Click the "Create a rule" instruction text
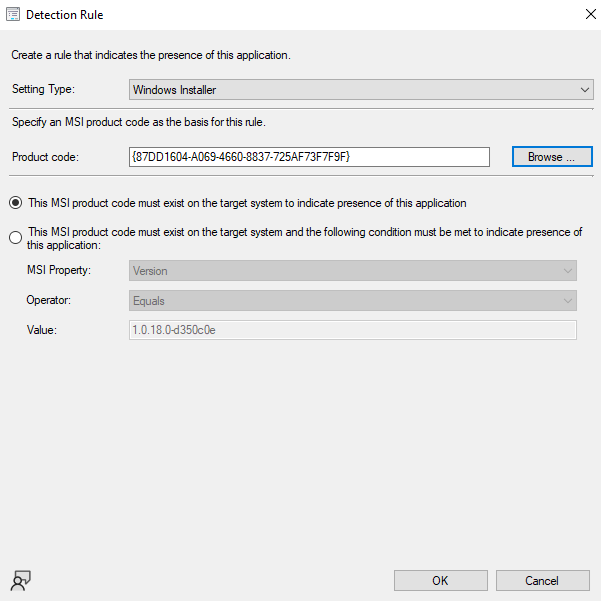 tap(150, 55)
